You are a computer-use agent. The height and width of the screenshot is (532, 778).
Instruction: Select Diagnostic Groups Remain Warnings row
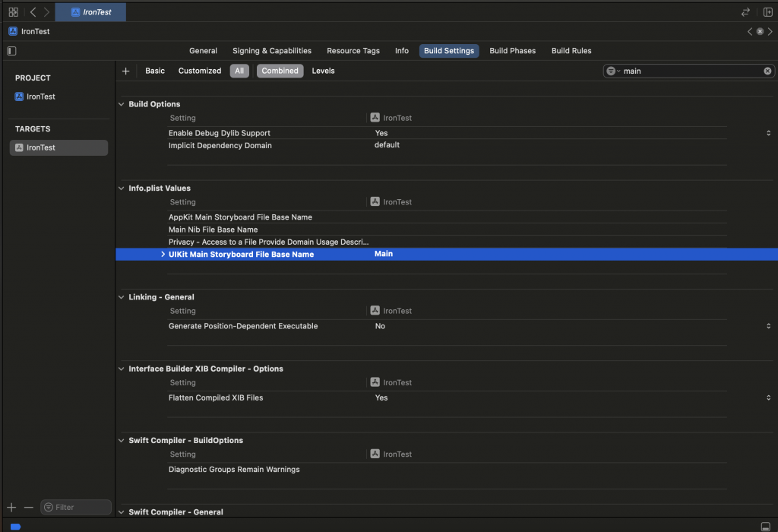click(447, 469)
